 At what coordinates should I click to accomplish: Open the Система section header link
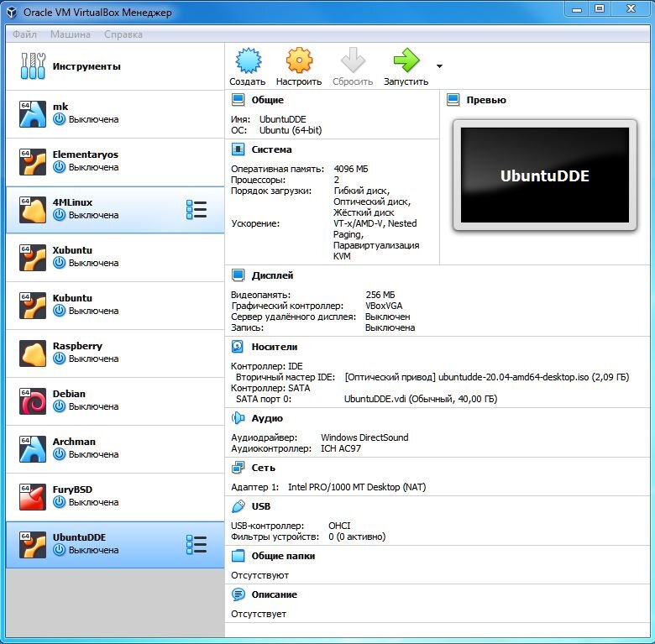click(x=271, y=149)
